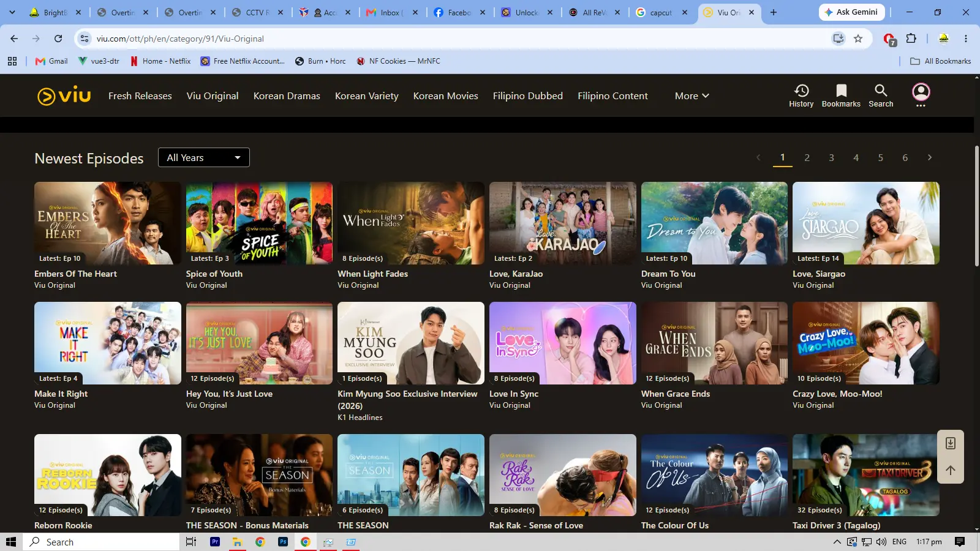
Task: Open Love In Sync thumbnail
Action: (563, 343)
